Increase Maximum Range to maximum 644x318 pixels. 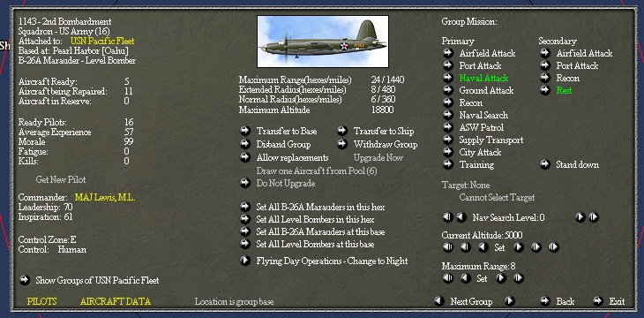(519, 278)
